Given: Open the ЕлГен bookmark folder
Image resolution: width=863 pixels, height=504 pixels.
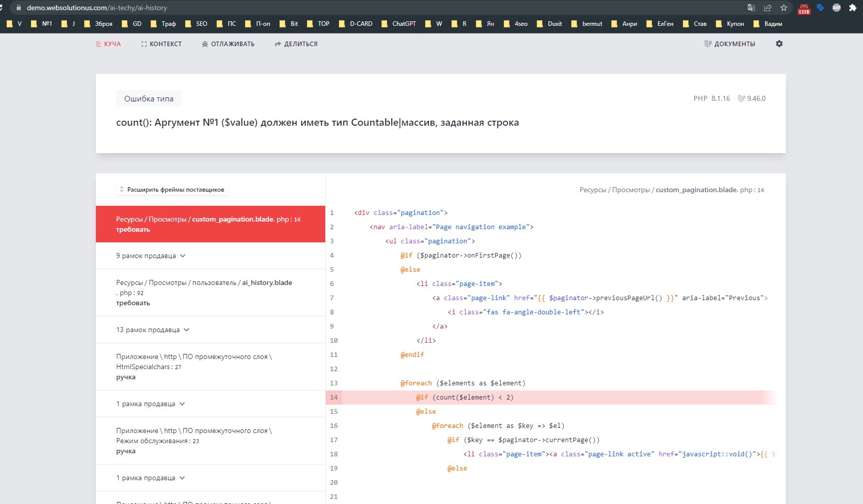Looking at the screenshot, I should (x=660, y=24).
